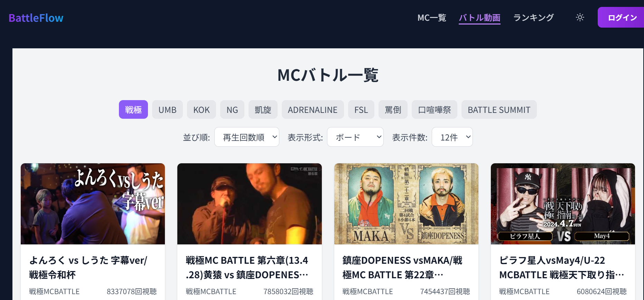Filter battles by BATTLE SUMMIT

point(499,109)
